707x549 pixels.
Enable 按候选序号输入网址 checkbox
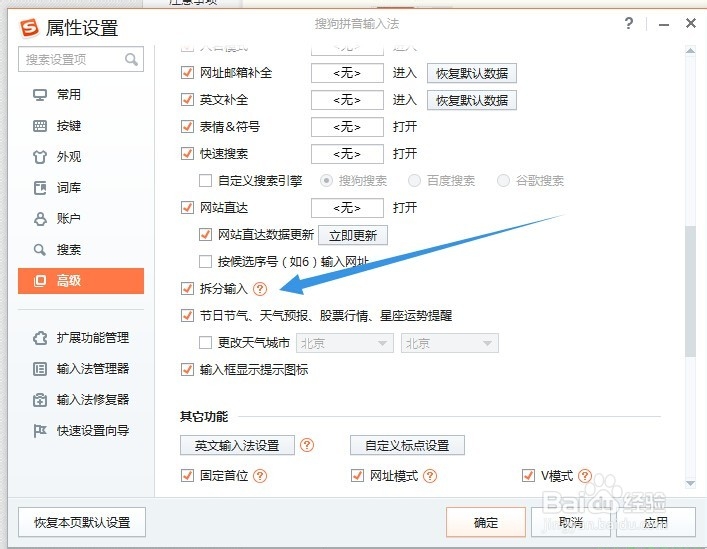(205, 261)
